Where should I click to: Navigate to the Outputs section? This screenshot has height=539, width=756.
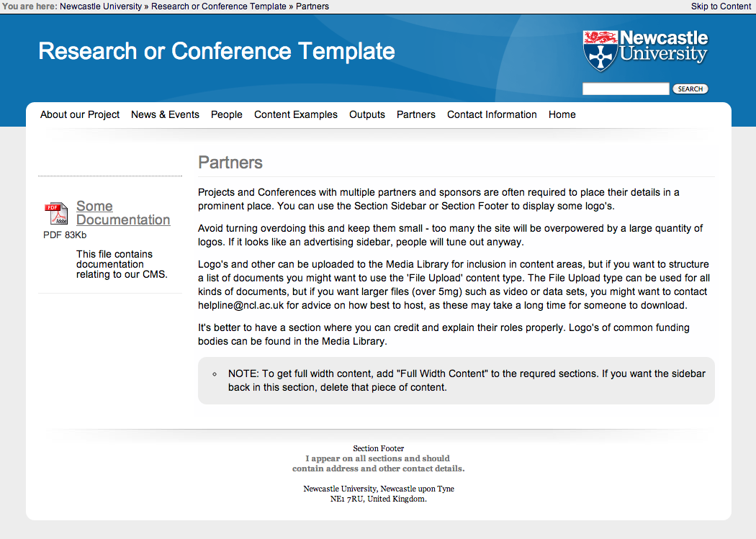coord(367,114)
